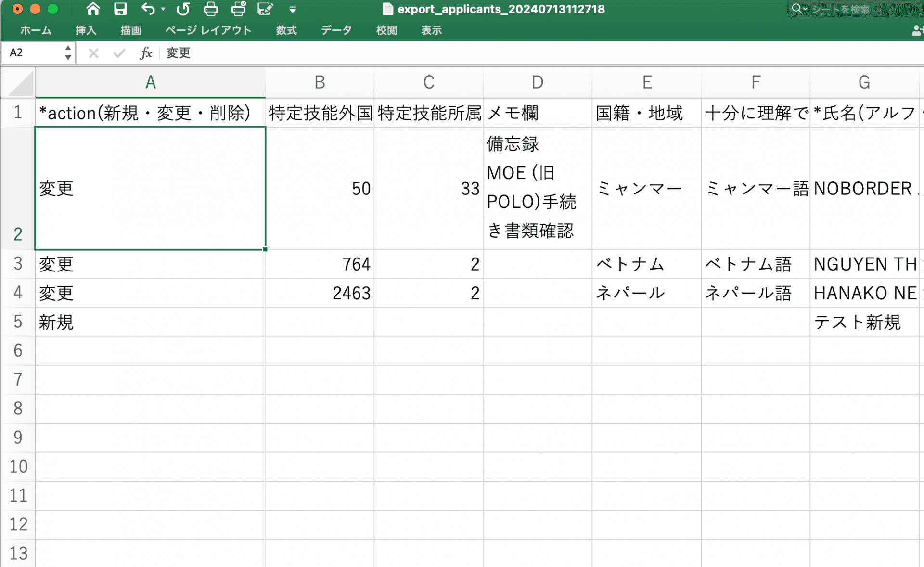Click the edit/sign form pencil icon
The height and width of the screenshot is (567, 924).
point(265,9)
